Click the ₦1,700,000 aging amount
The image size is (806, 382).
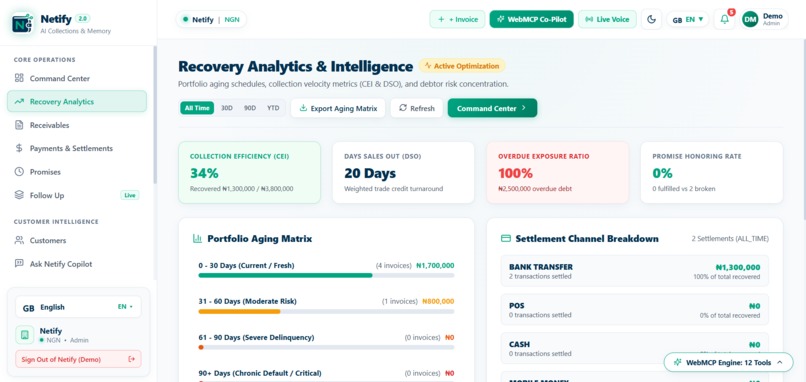435,266
